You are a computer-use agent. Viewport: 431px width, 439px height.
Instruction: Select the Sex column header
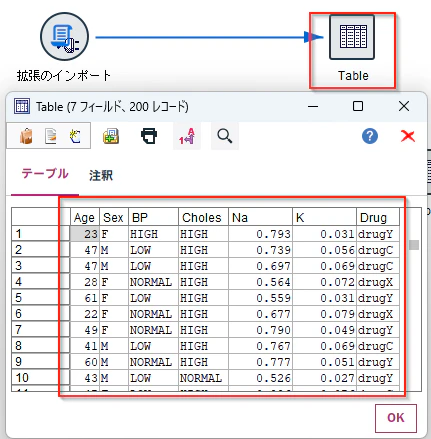point(114,217)
